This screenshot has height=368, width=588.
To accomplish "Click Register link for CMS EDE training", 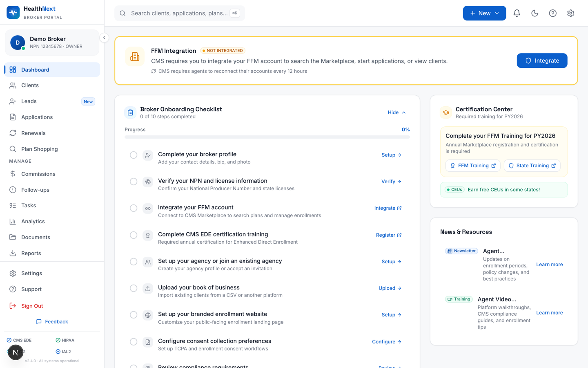I will [x=389, y=235].
